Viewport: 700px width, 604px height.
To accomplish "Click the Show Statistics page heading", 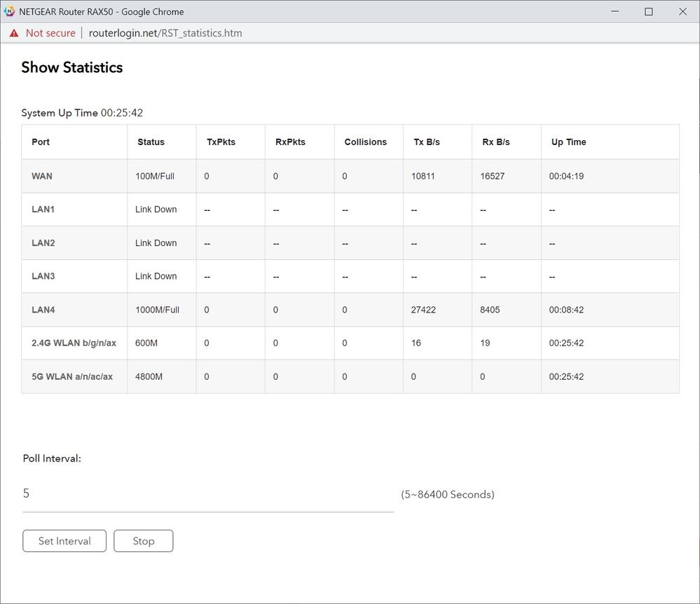I will click(71, 67).
